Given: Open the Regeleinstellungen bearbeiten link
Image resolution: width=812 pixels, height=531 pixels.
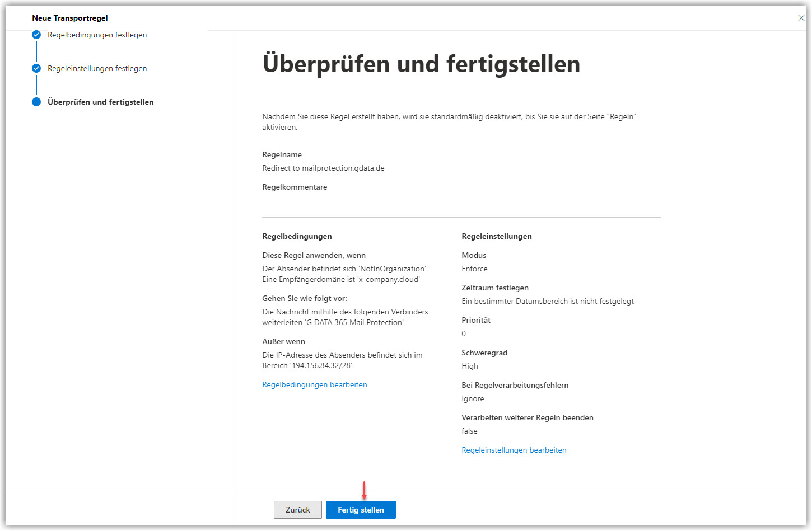Looking at the screenshot, I should tap(514, 450).
